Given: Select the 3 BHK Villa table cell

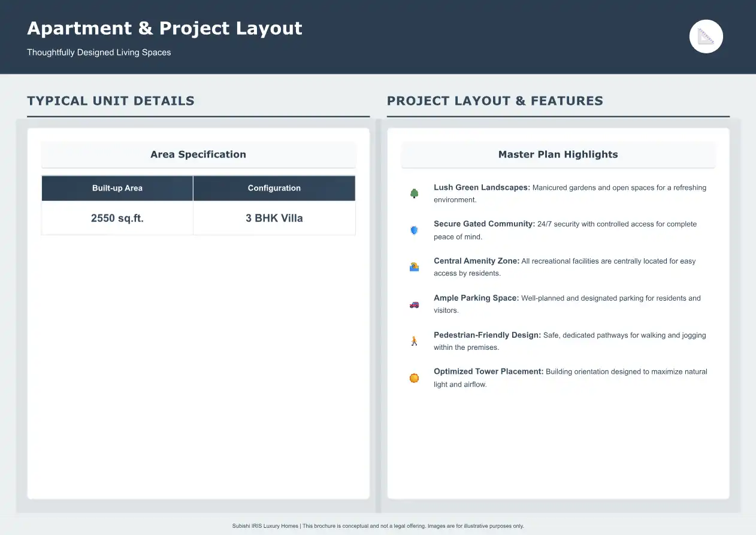Looking at the screenshot, I should (x=274, y=218).
